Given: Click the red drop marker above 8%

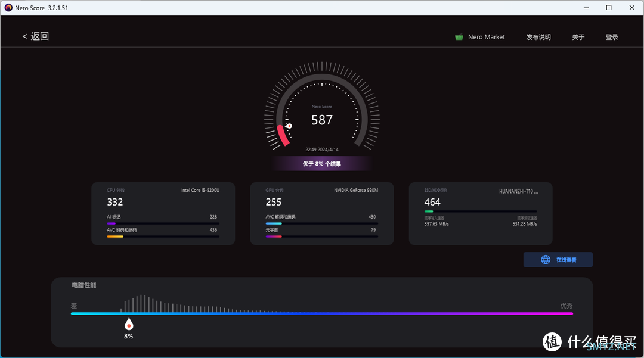Looking at the screenshot, I should pos(129,324).
